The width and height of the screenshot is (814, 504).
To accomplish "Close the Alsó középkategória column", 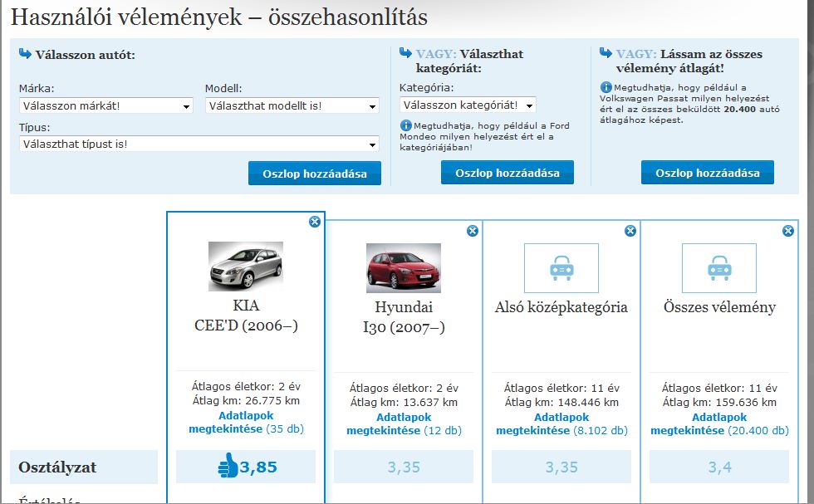I will pos(630,231).
